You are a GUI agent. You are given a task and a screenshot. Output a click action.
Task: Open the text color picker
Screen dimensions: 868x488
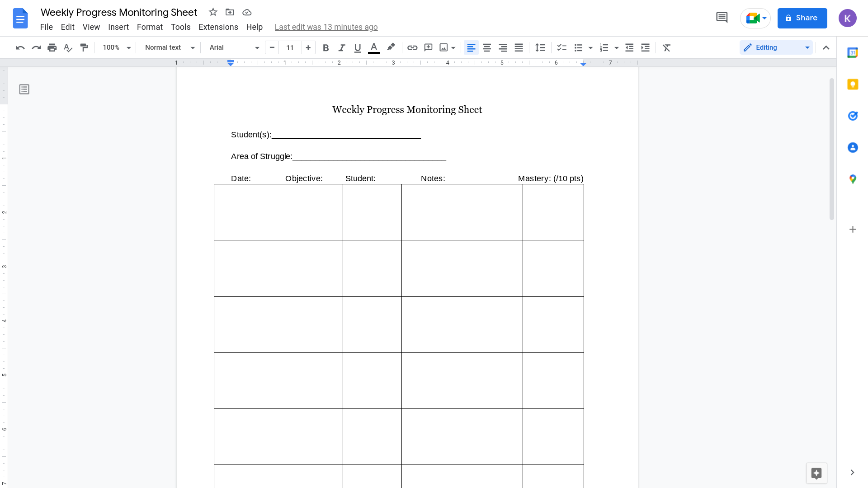[x=374, y=47]
